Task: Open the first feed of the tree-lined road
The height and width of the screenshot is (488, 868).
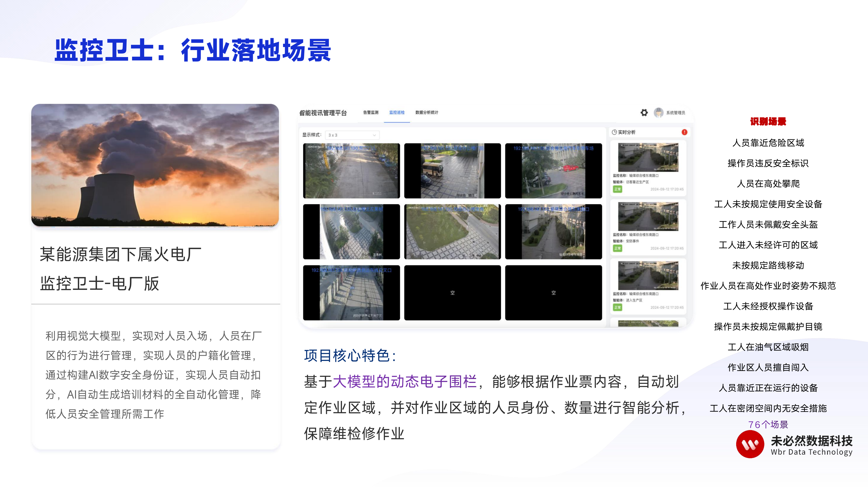Action: click(x=351, y=171)
